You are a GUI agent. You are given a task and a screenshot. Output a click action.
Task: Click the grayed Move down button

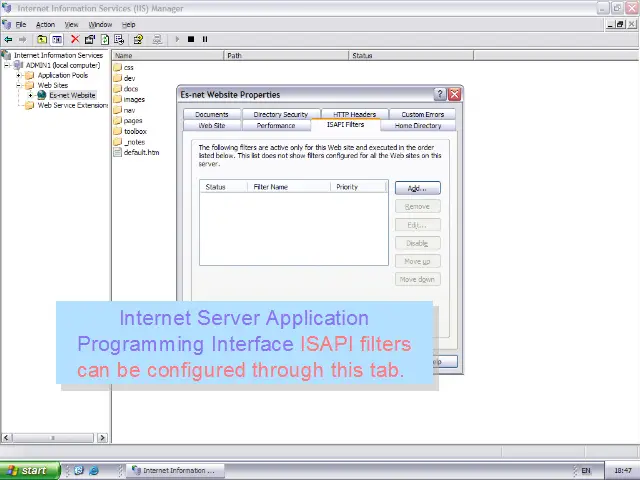click(x=418, y=280)
